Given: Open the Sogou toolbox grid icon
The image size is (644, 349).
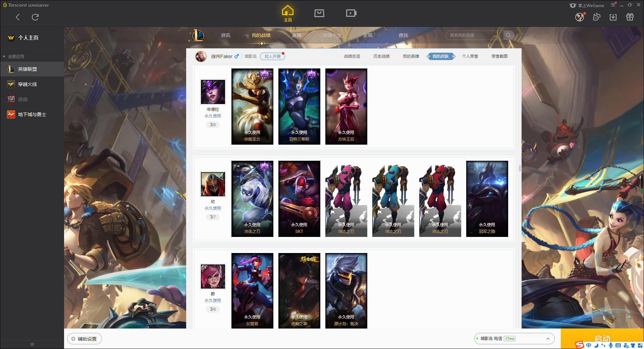Looking at the screenshot, I should tap(640, 345).
